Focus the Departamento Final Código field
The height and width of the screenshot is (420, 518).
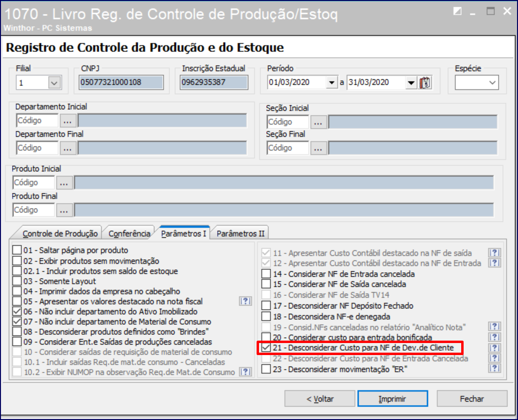point(37,148)
